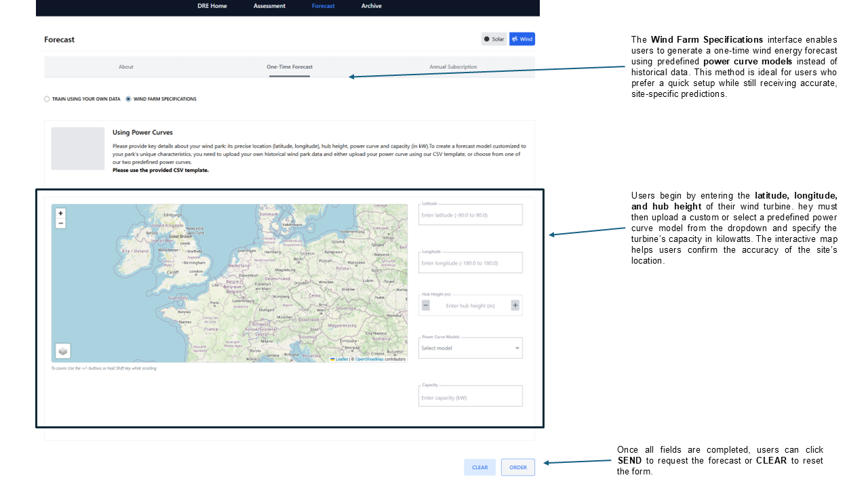Screen dimensions: 868x488
Task: Open the Assessment navigation item
Action: tap(269, 6)
